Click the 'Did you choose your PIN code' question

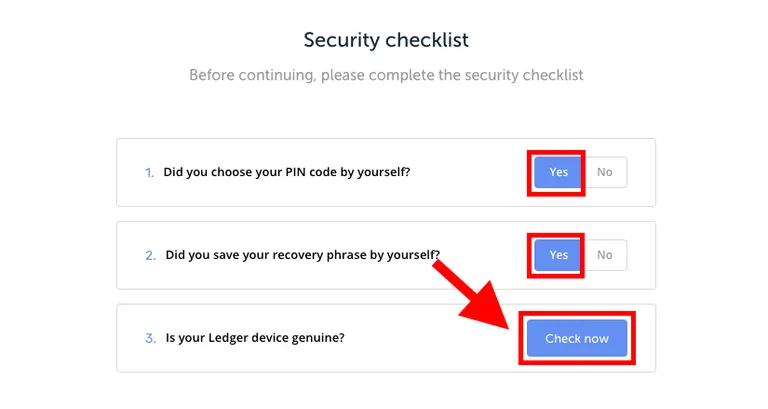tap(287, 172)
